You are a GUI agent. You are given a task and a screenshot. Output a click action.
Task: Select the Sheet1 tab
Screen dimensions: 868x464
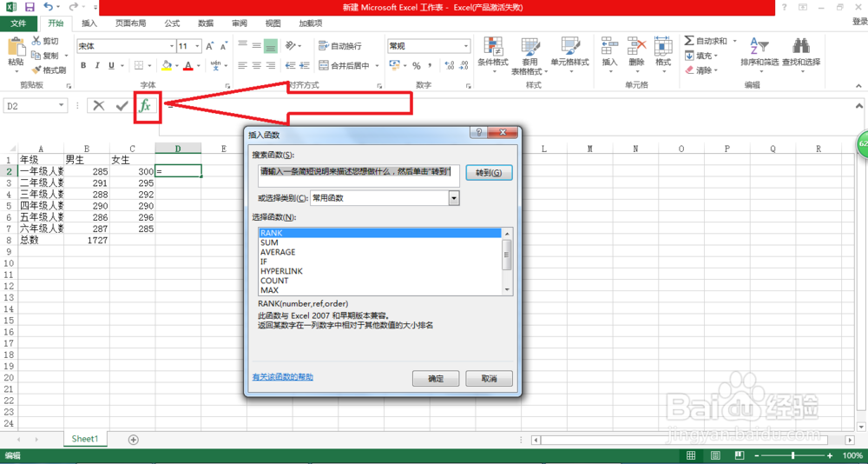point(85,439)
